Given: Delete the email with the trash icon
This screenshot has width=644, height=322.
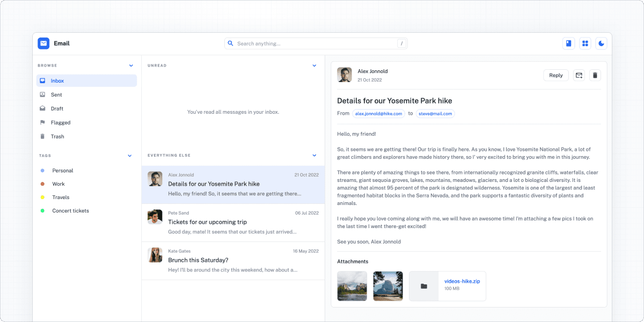Looking at the screenshot, I should [595, 75].
